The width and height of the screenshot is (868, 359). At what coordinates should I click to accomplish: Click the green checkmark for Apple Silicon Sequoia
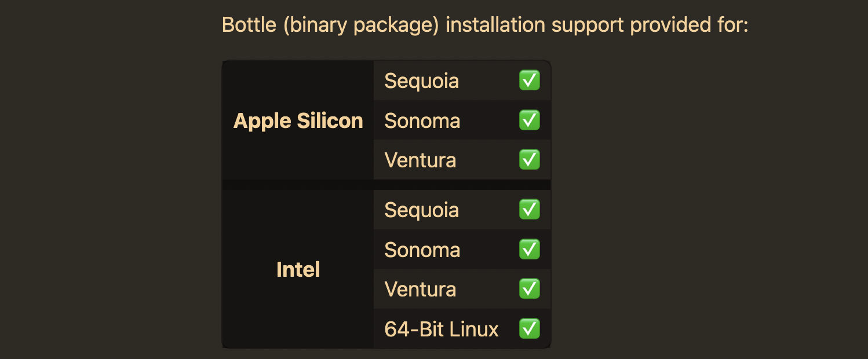[x=529, y=80]
